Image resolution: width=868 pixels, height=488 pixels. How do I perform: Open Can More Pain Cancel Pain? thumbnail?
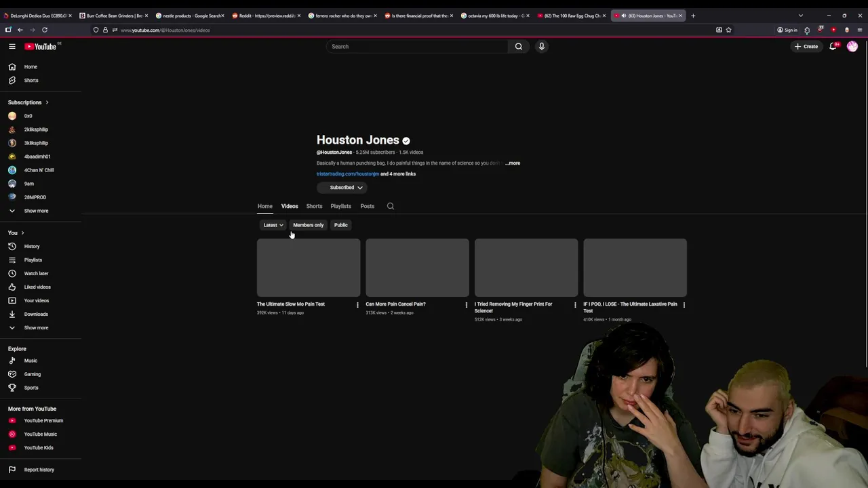point(417,267)
